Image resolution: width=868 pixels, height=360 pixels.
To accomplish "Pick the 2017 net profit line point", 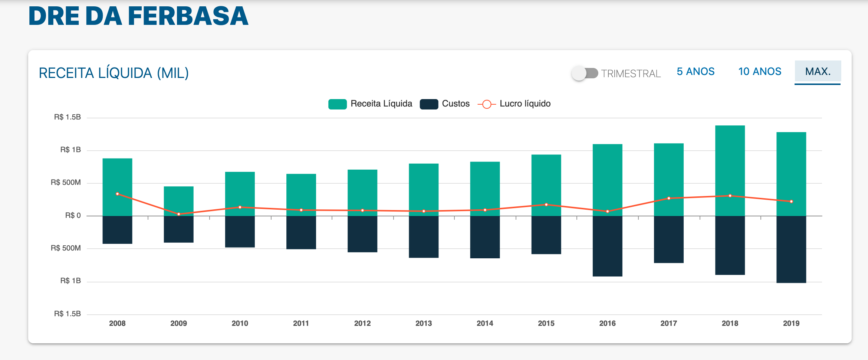I will coord(669,198).
